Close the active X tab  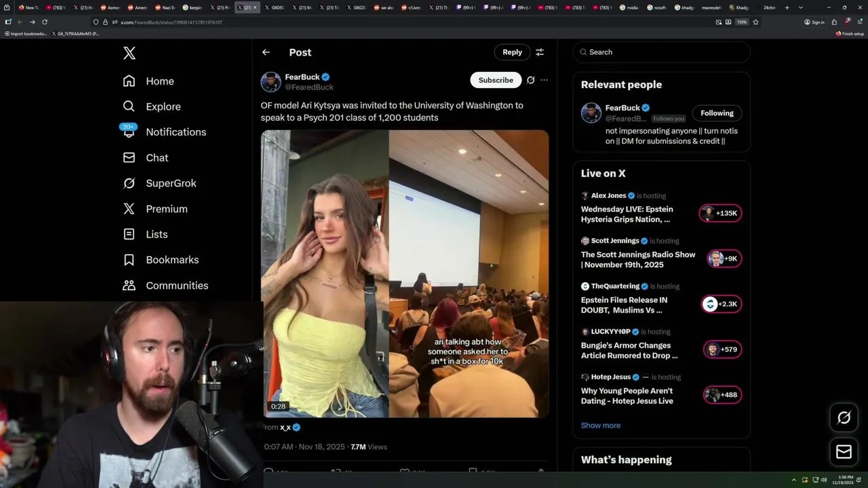(x=255, y=7)
